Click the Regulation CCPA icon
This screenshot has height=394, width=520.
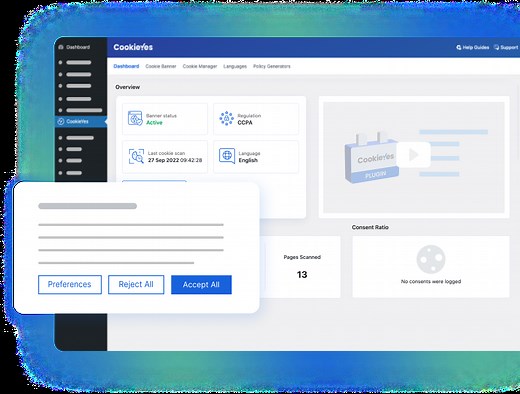(227, 118)
